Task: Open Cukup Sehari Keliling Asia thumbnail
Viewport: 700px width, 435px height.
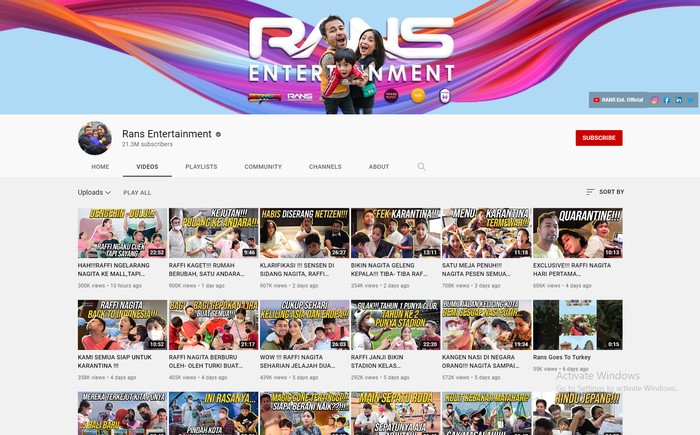Action: click(x=304, y=325)
